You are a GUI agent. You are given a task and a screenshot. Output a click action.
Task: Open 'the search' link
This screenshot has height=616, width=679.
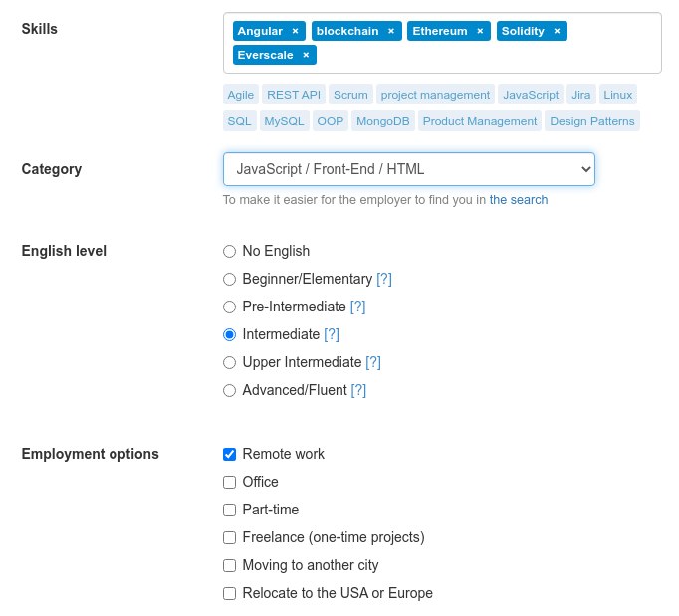[518, 199]
